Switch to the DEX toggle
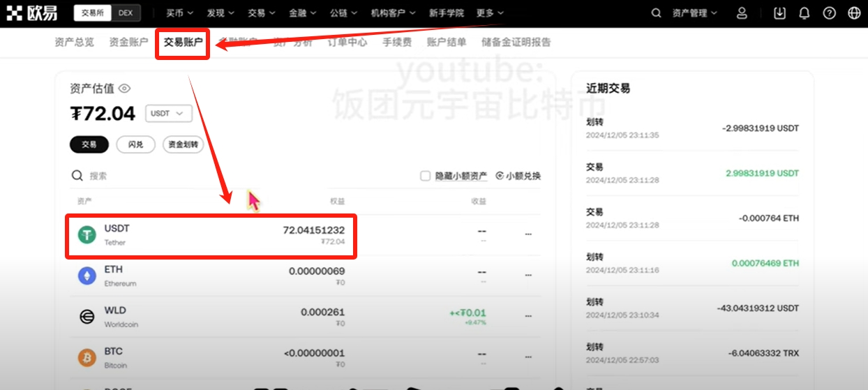Screen dimensions: 868x390 pos(125,13)
